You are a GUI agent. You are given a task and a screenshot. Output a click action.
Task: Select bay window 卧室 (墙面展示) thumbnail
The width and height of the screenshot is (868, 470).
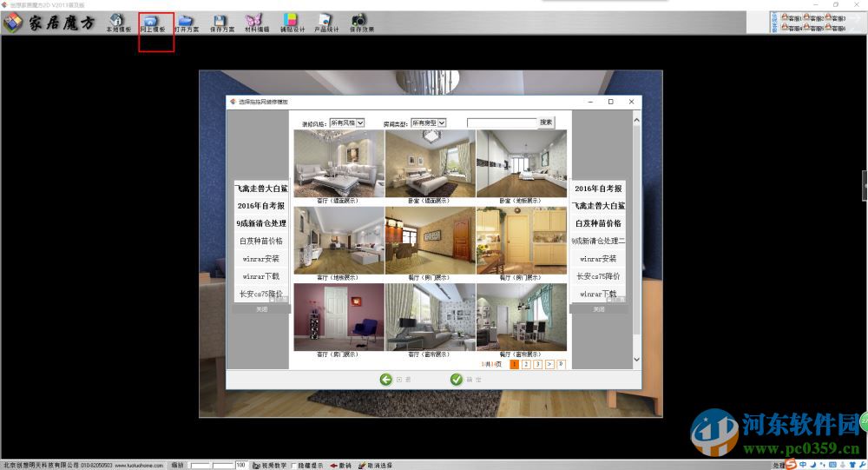(431, 164)
